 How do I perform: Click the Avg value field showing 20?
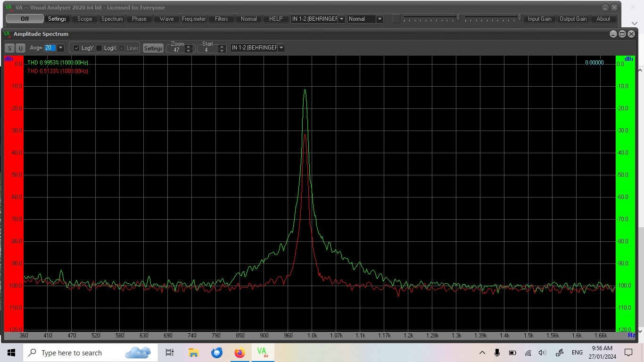[50, 48]
